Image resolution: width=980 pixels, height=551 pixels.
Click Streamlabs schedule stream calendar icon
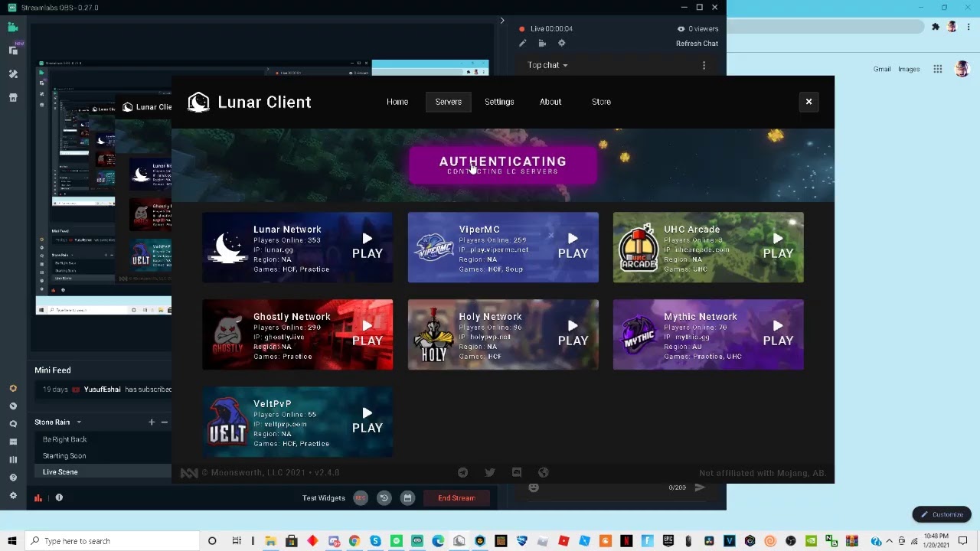tap(407, 498)
